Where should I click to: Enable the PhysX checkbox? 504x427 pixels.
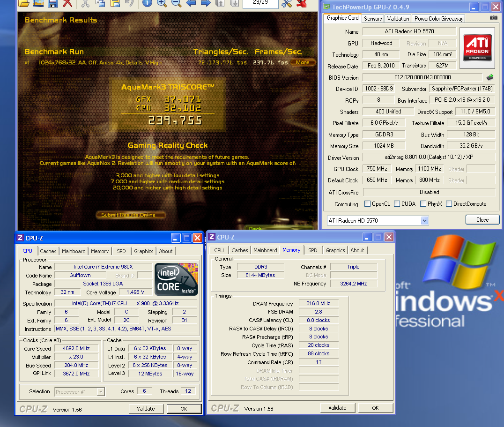[x=423, y=204]
